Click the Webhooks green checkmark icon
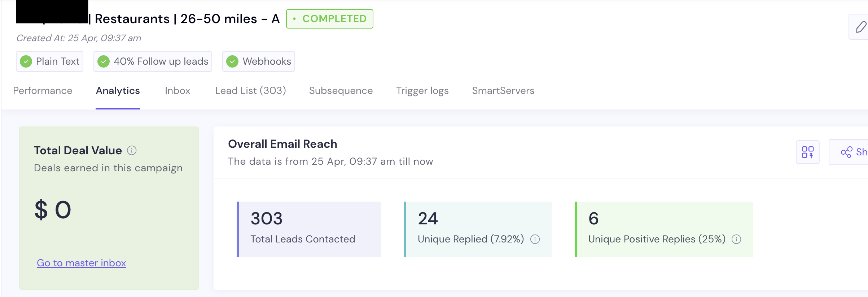This screenshot has height=297, width=868. click(x=232, y=61)
